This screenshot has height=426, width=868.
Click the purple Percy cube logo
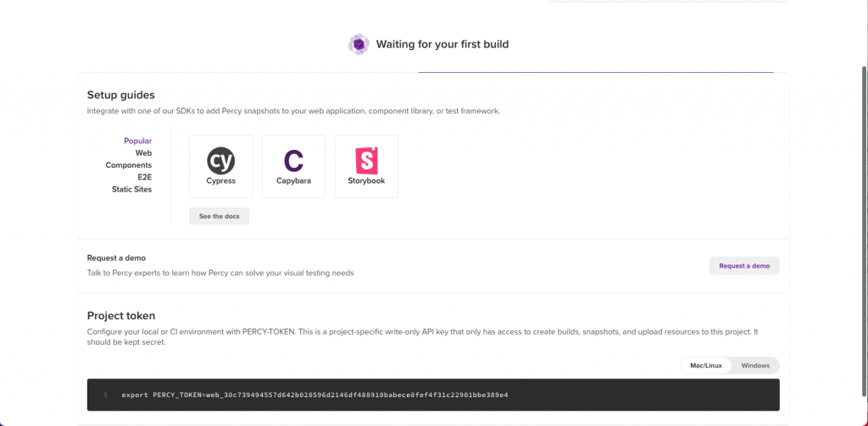(x=359, y=44)
